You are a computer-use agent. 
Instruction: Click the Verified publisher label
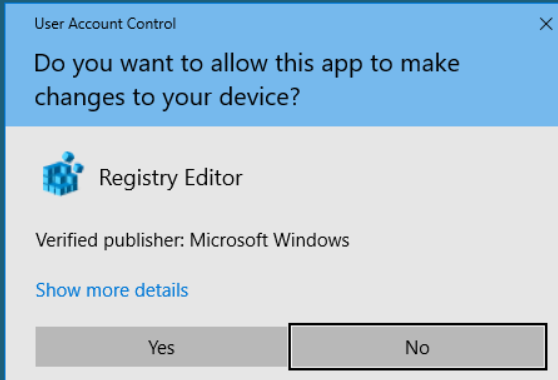[110, 240]
